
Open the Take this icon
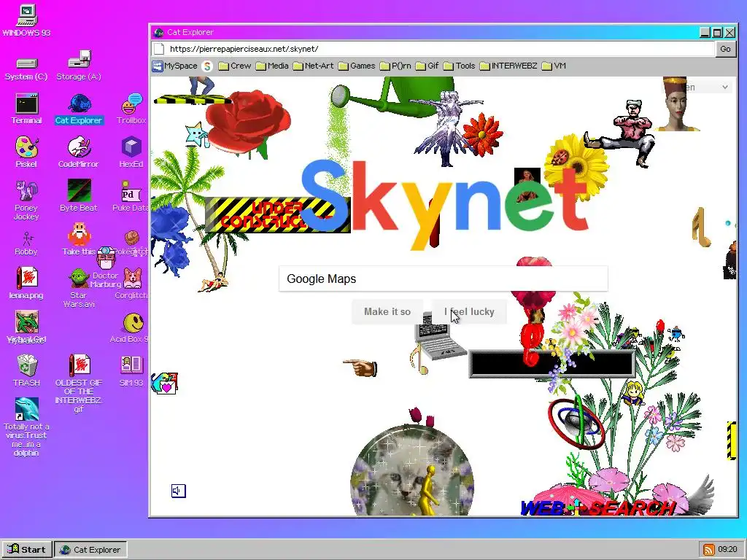pos(79,239)
